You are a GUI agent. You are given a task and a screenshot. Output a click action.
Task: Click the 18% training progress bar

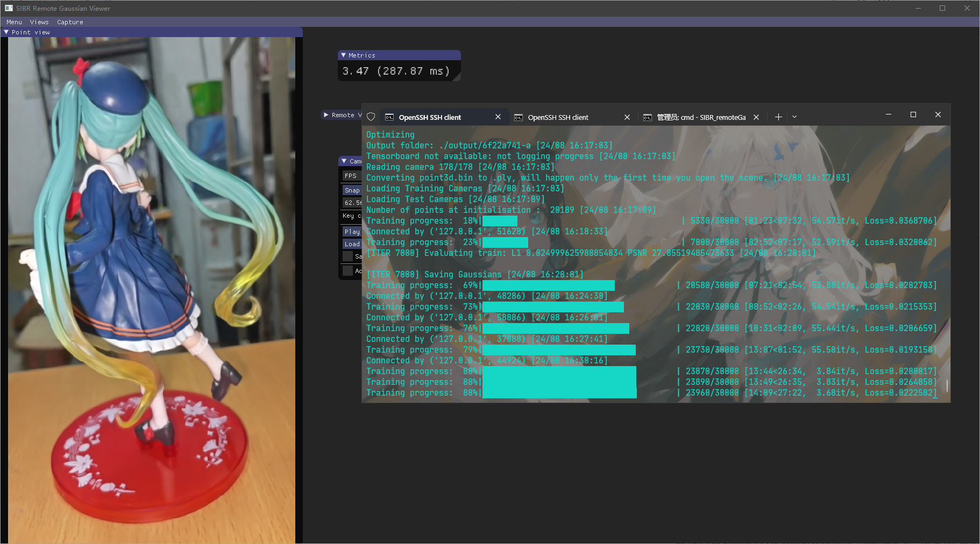(x=500, y=221)
